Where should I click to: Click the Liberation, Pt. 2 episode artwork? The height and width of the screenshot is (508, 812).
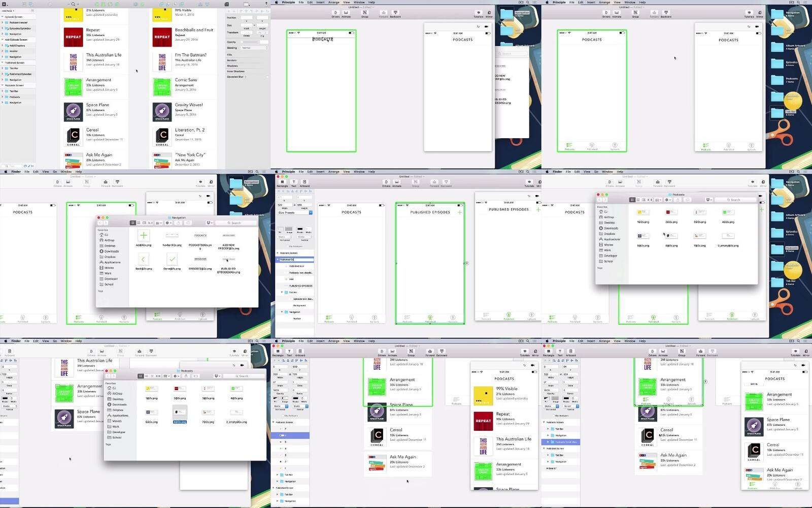coord(162,136)
